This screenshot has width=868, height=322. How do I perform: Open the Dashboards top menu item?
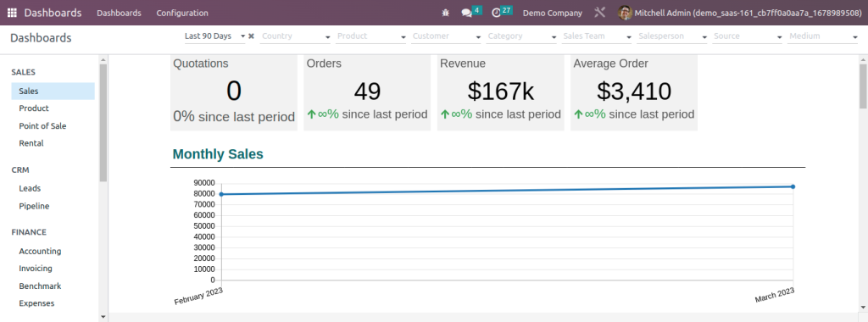pos(119,13)
